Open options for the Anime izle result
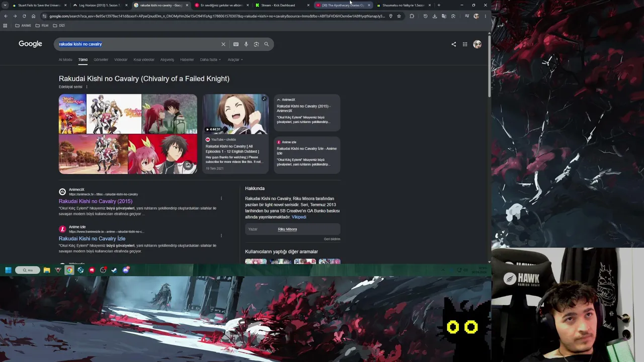This screenshot has width=644, height=362. (221, 235)
